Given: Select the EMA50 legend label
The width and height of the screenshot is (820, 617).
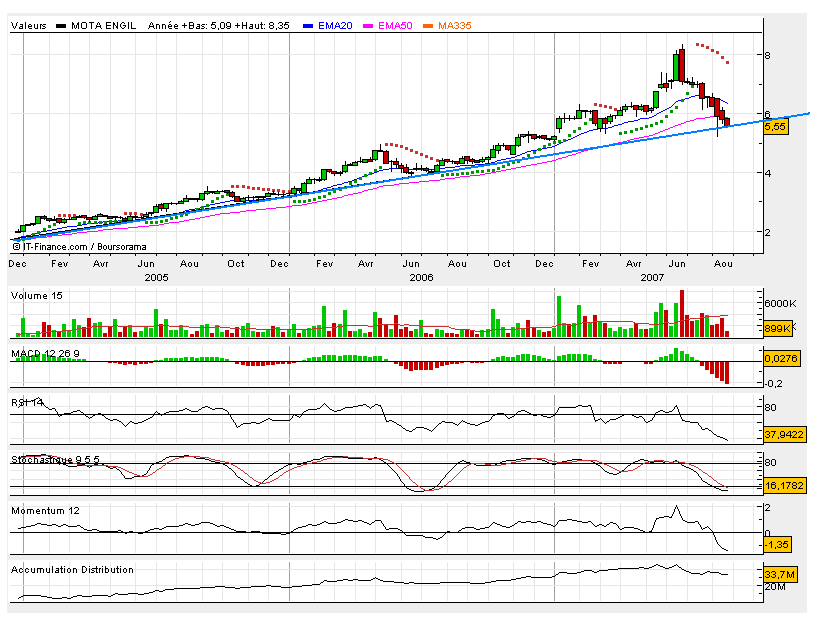Looking at the screenshot, I should pos(395,26).
